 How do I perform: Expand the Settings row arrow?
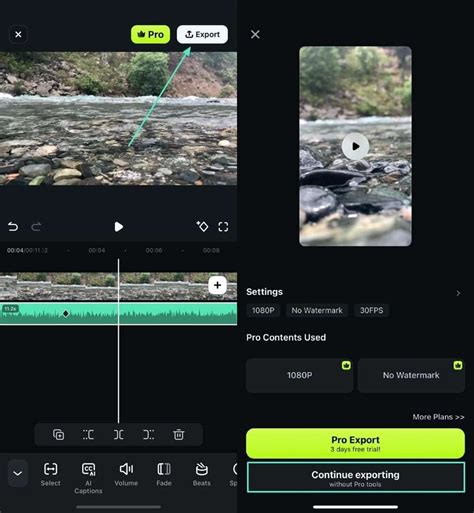click(x=458, y=293)
